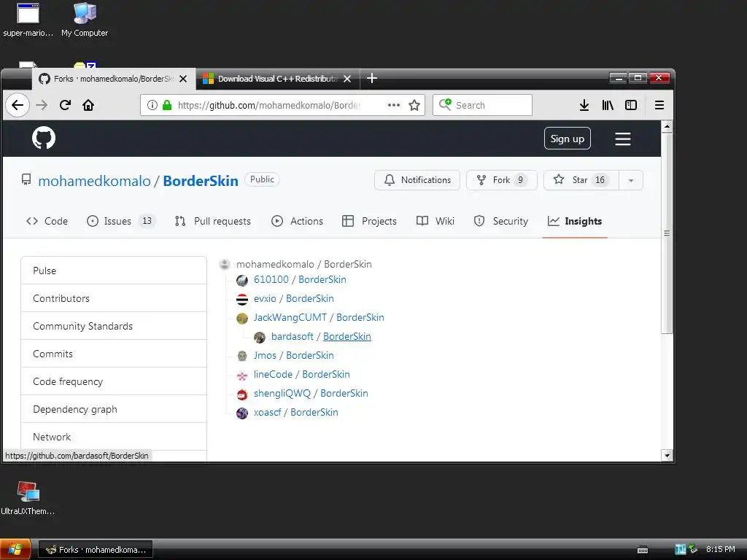Click the 610100 user avatar
747x560 pixels.
242,281
